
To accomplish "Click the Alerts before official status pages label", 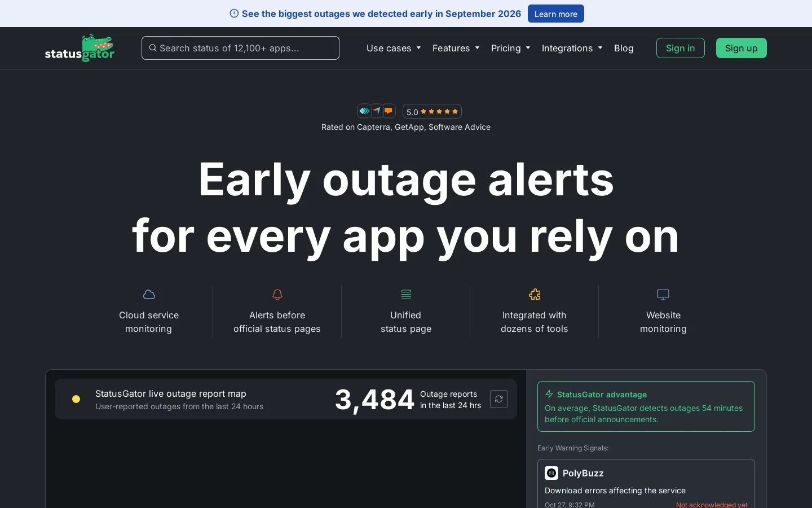I will pos(277,322).
